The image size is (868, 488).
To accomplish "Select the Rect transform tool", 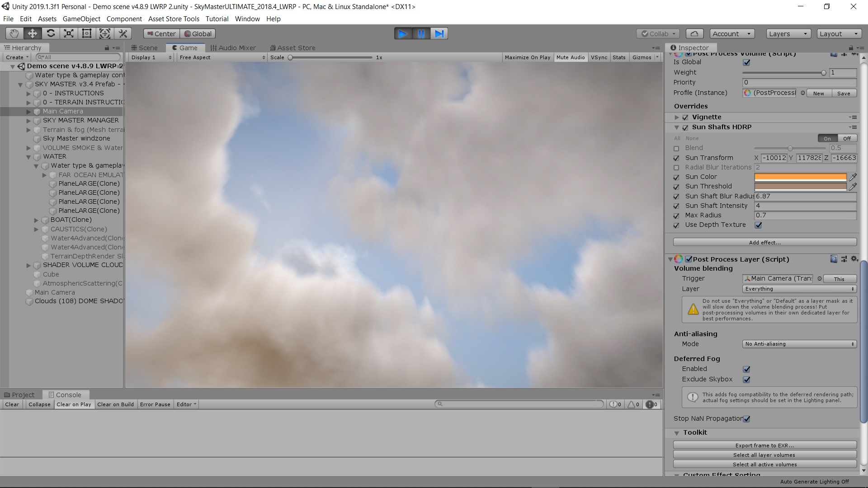I will tap(86, 33).
